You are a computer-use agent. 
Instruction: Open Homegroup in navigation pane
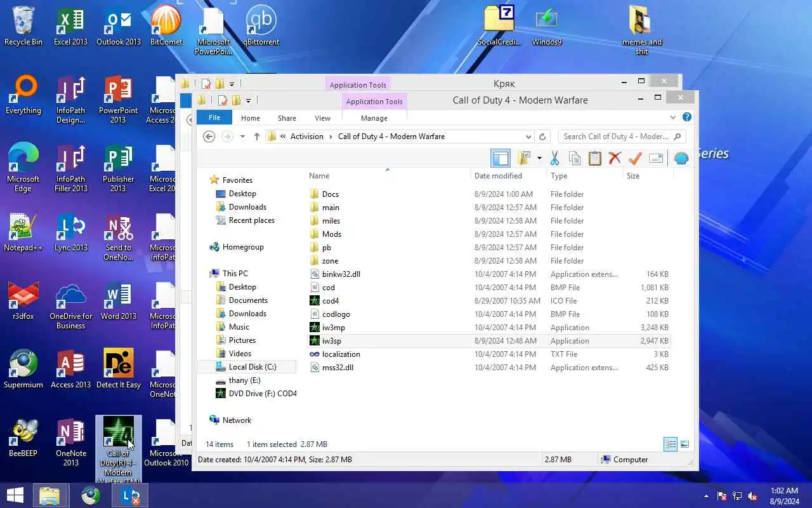click(243, 247)
